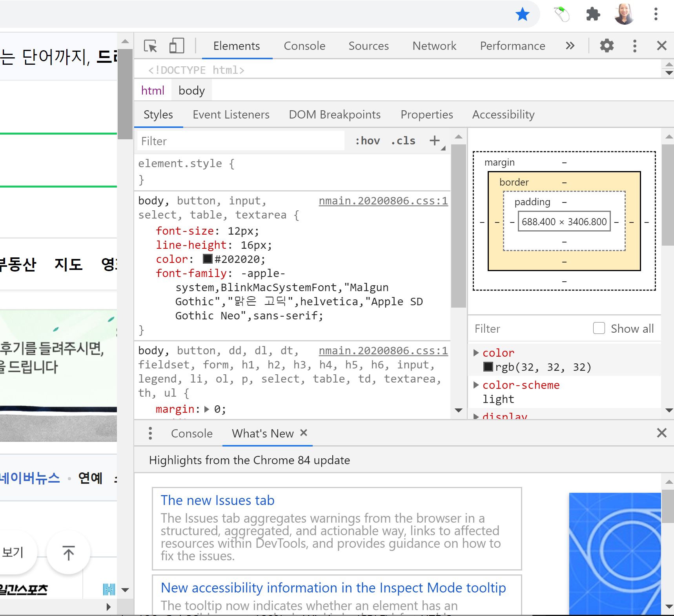The height and width of the screenshot is (616, 674).
Task: Click the scroll-to-top arrow button on page
Action: coord(69,553)
